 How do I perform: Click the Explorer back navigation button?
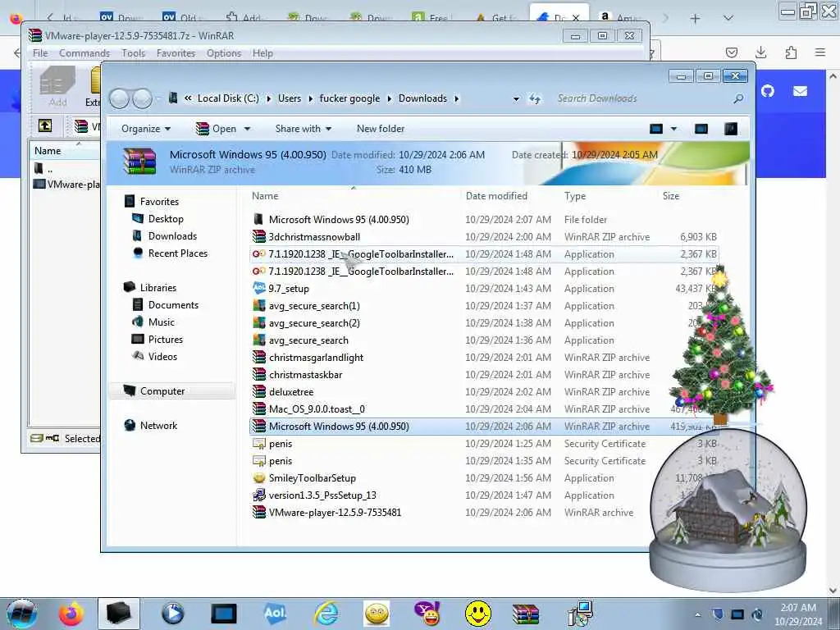(119, 98)
